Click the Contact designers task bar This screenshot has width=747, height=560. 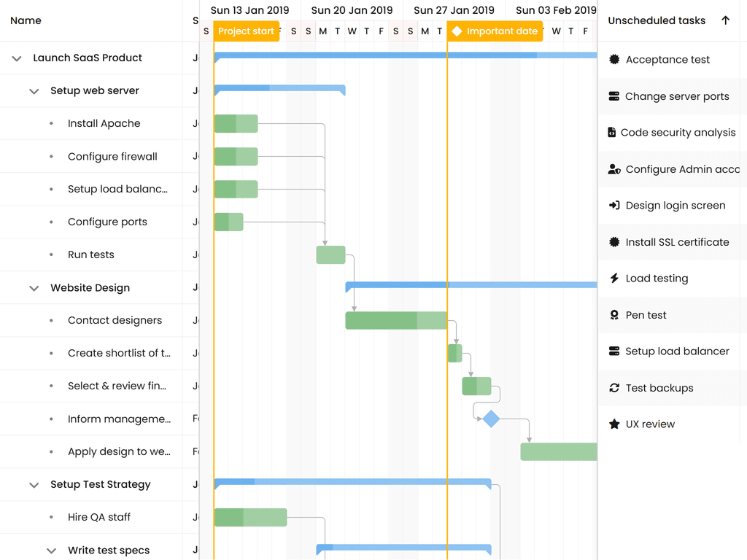[395, 321]
